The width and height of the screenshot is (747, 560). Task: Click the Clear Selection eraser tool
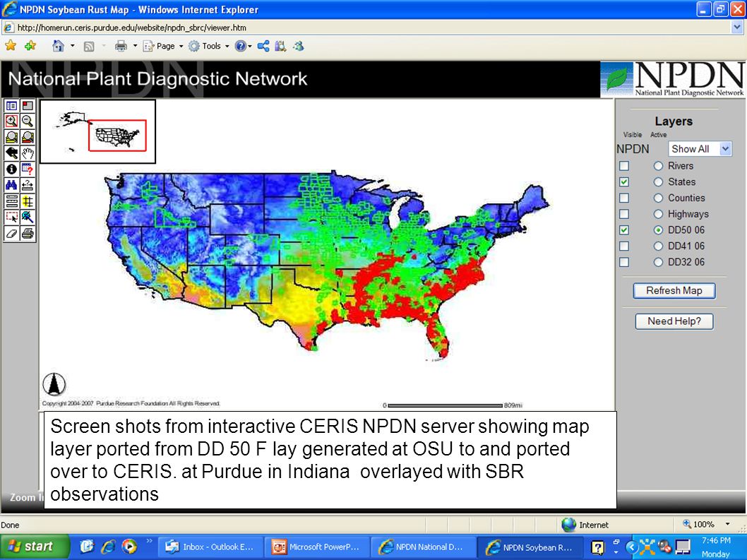pyautogui.click(x=12, y=234)
